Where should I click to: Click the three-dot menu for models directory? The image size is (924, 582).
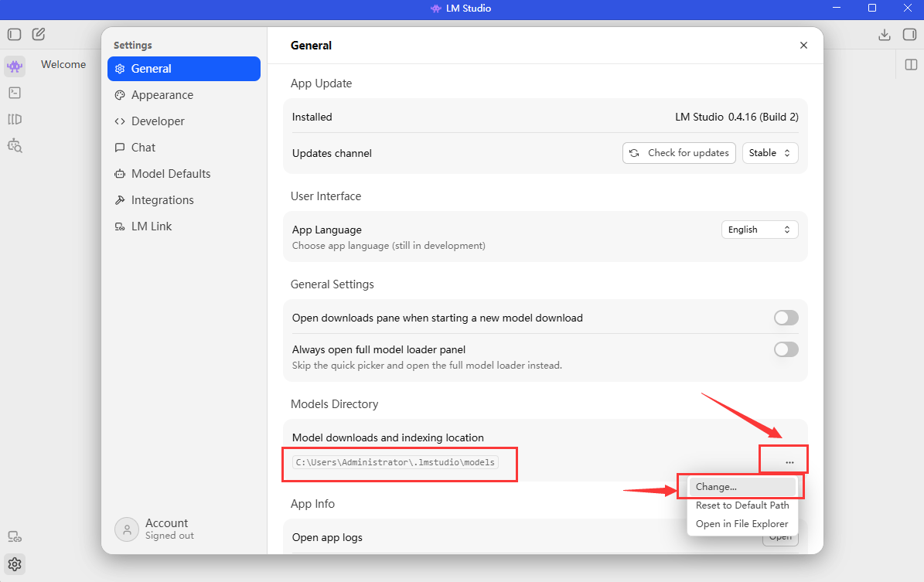(x=789, y=462)
